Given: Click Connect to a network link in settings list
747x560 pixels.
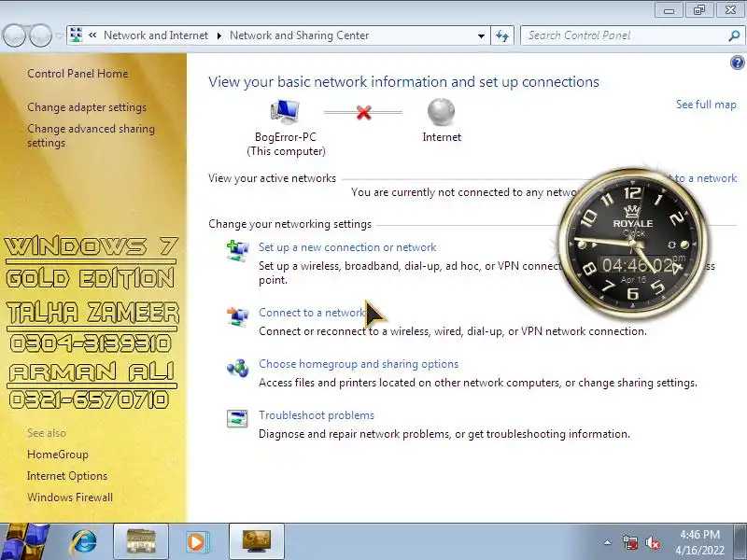Looking at the screenshot, I should 312,313.
